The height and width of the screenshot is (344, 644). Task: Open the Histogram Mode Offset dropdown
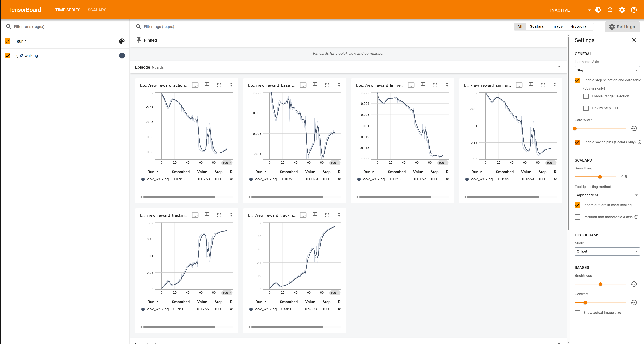coord(607,252)
